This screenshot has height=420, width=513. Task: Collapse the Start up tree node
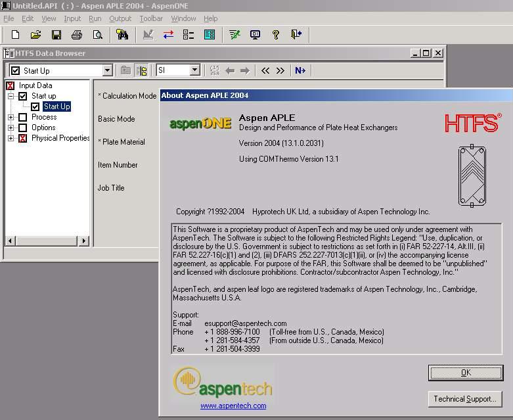click(11, 96)
